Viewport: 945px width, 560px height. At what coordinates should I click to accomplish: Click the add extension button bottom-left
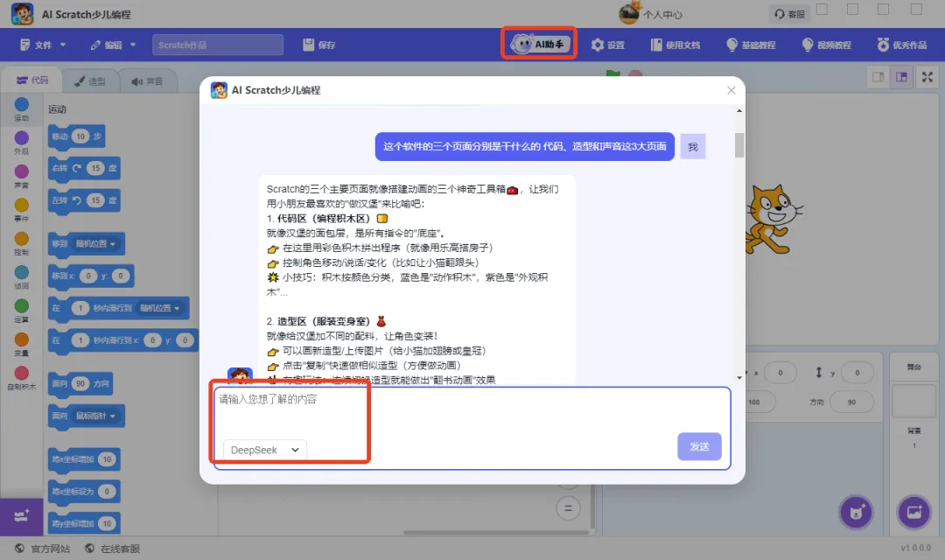point(22,516)
